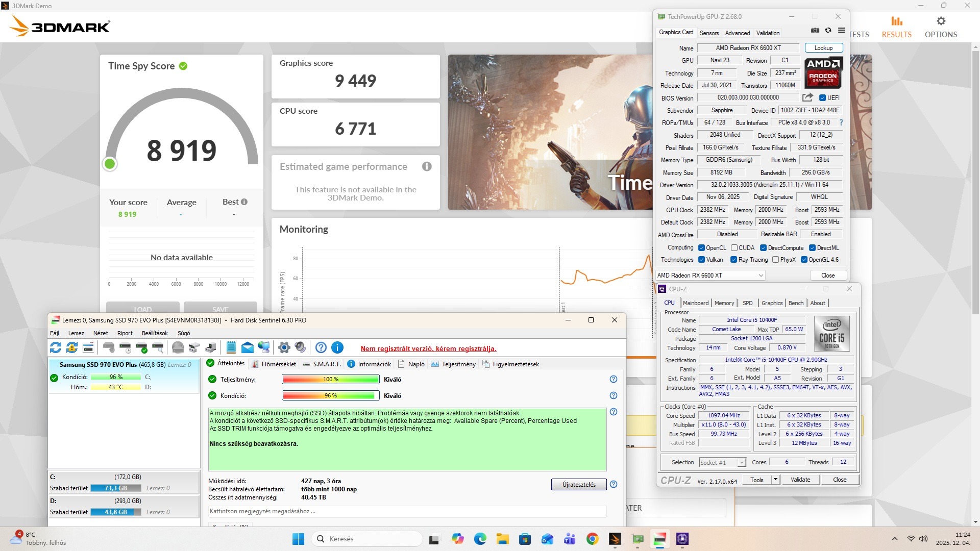Click the speaker sound icon in toolbar
This screenshot has height=551, width=980.
(x=301, y=348)
